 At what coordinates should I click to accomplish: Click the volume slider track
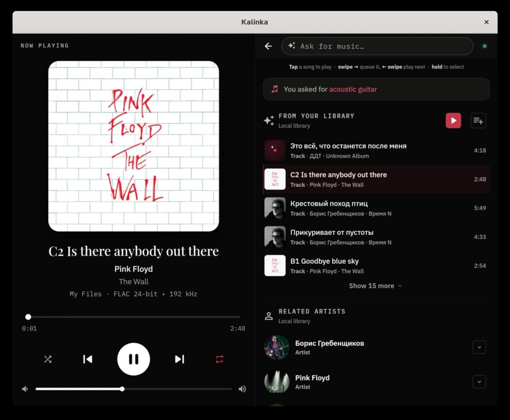(x=133, y=389)
